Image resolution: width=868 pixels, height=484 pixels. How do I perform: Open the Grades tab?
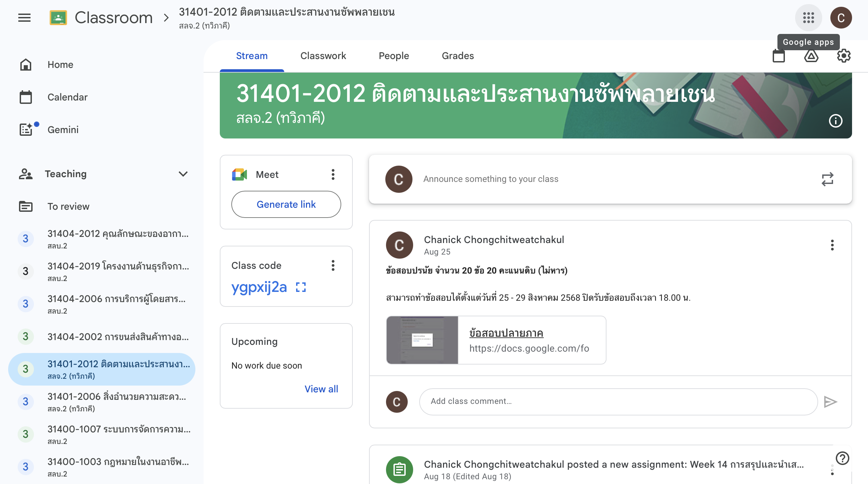[x=458, y=56]
